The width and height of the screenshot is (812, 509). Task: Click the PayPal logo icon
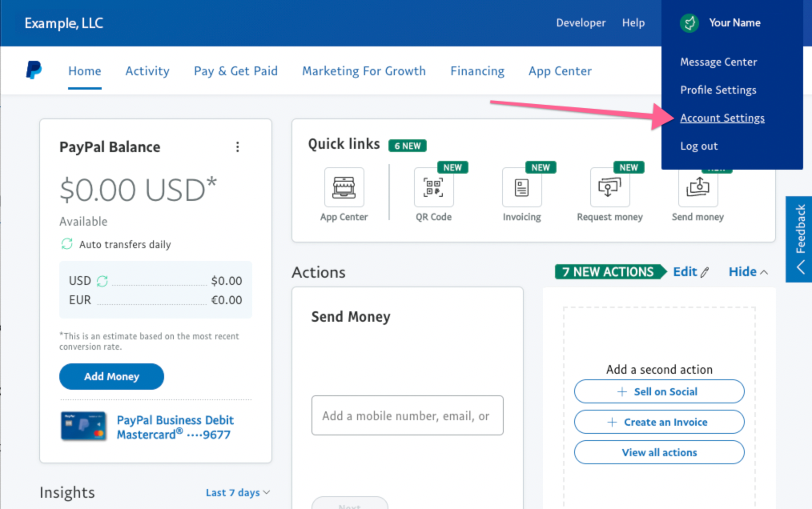(x=34, y=70)
